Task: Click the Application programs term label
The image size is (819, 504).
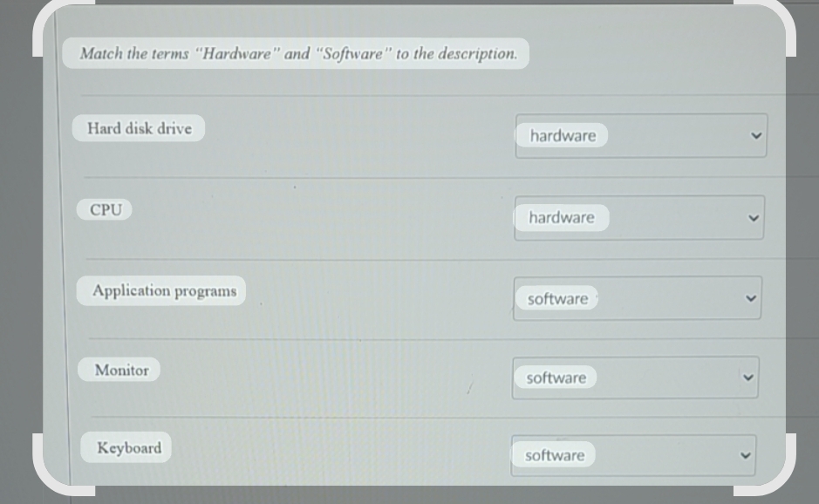Action: 160,290
